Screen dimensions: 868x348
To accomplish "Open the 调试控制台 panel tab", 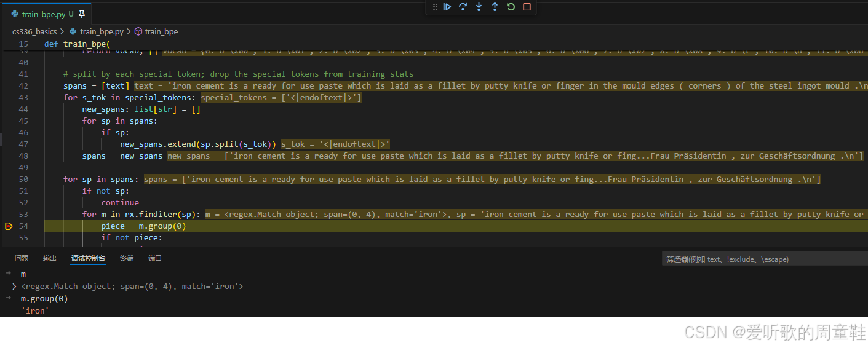I will click(x=88, y=258).
